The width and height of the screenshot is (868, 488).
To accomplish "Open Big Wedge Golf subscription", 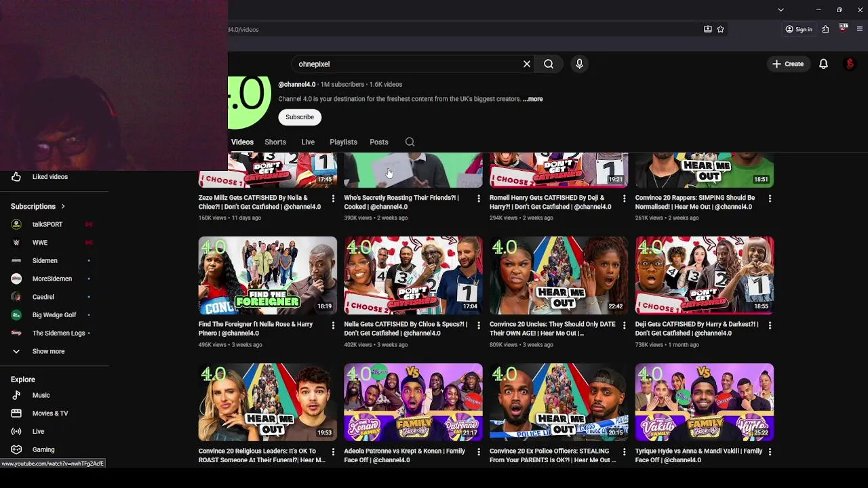I will [54, 315].
